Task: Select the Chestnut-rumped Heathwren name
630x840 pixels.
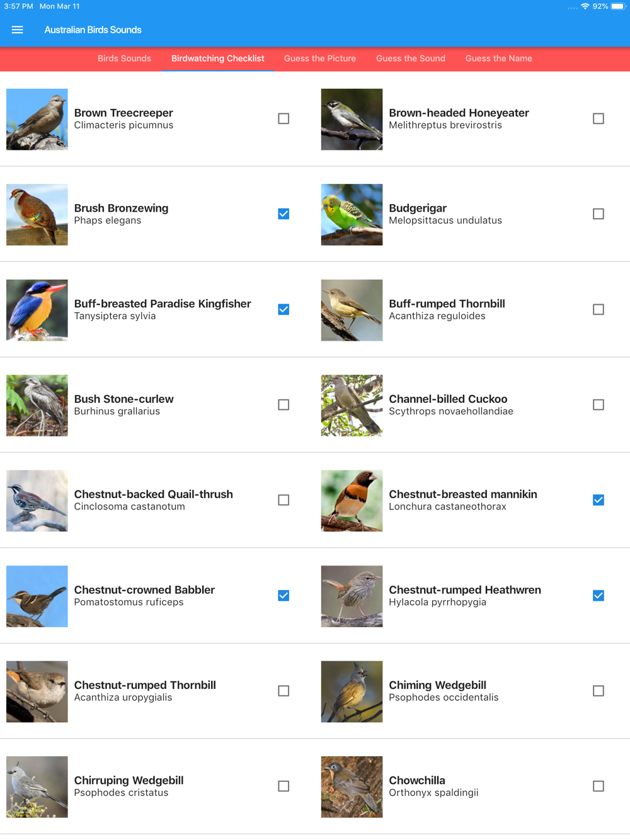Action: pyautogui.click(x=465, y=590)
